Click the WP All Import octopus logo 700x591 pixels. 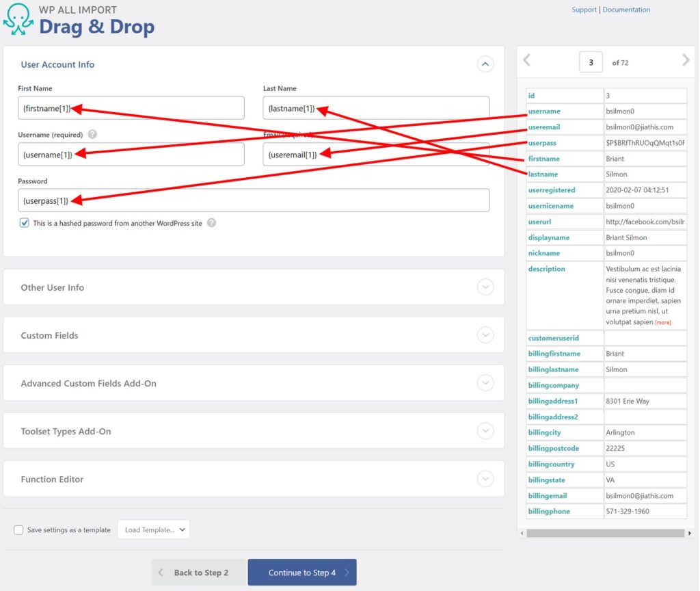(18, 18)
